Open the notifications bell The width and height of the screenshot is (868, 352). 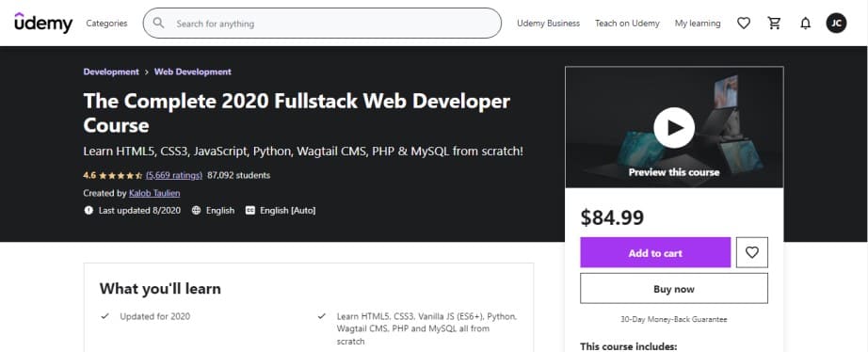806,24
